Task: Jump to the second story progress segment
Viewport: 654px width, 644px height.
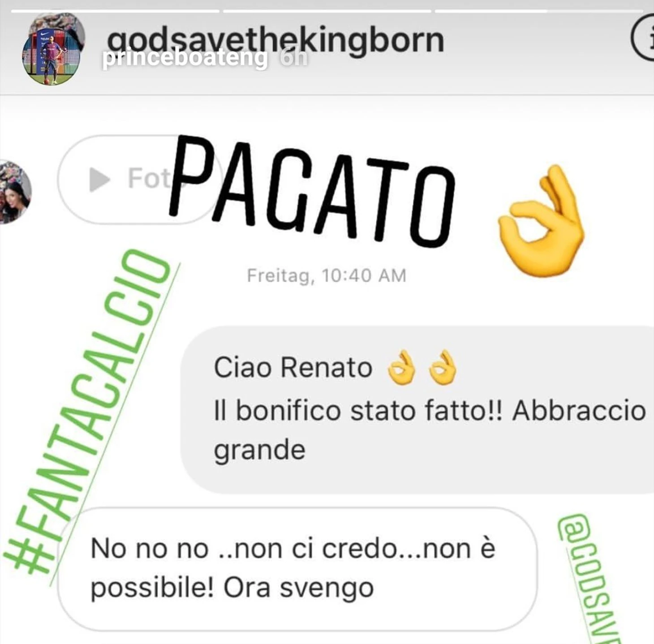Action: pos(327,10)
